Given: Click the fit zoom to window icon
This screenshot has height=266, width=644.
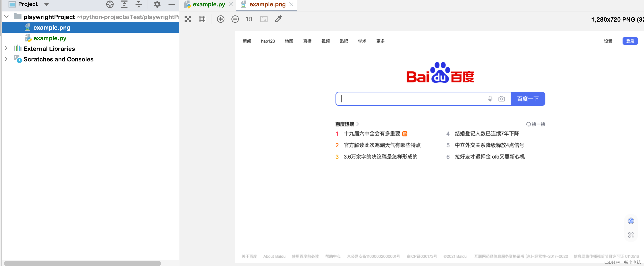Looking at the screenshot, I should point(264,19).
